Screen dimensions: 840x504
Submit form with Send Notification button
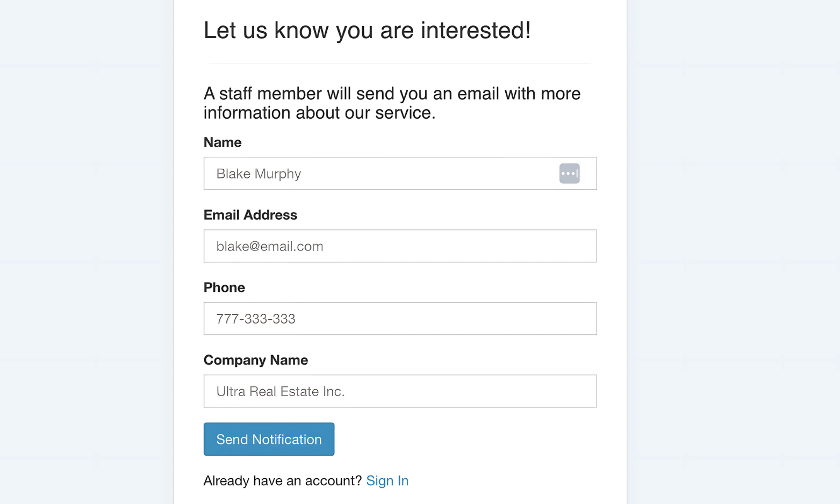(x=269, y=440)
